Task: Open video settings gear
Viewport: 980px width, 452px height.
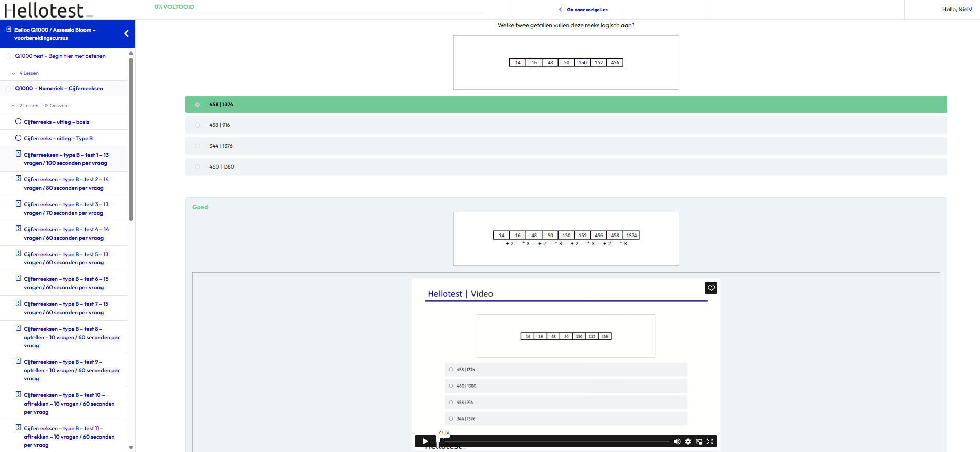Action: [x=688, y=442]
